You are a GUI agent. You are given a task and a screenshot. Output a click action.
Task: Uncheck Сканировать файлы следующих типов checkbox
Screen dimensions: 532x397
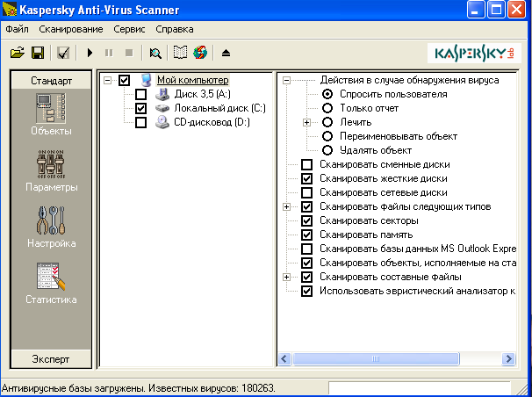306,206
